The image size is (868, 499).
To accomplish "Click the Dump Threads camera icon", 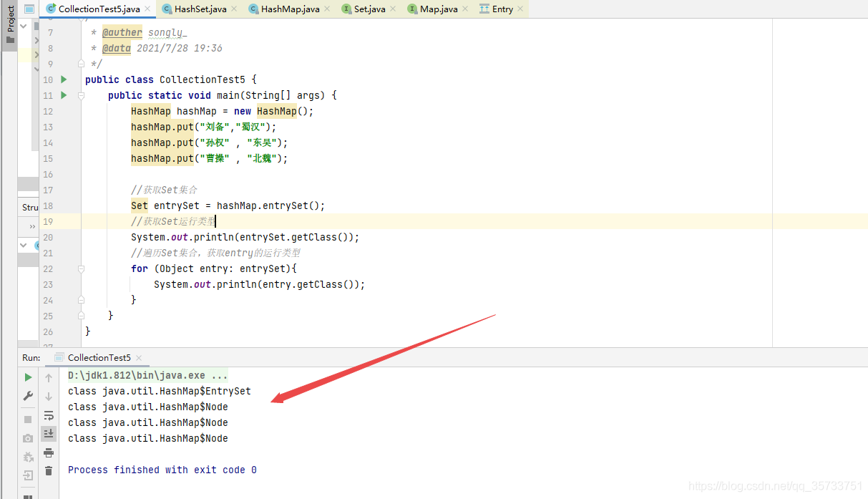I will click(28, 438).
